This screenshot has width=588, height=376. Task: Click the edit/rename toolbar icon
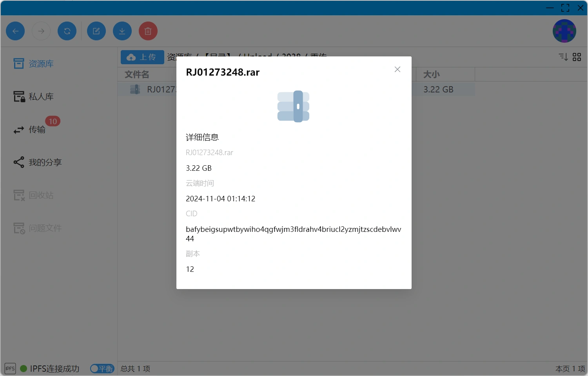click(x=96, y=31)
